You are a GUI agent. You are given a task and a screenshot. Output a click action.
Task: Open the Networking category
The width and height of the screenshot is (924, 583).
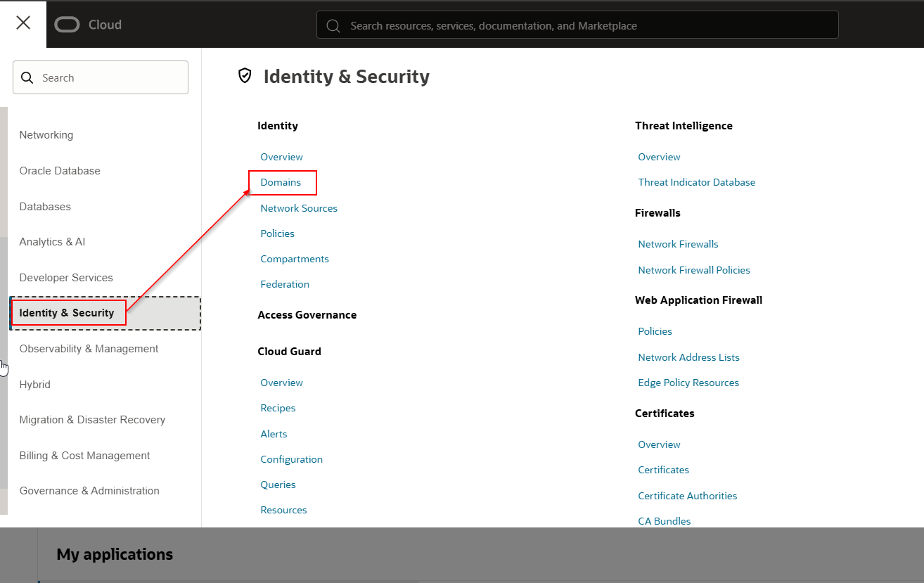(46, 135)
